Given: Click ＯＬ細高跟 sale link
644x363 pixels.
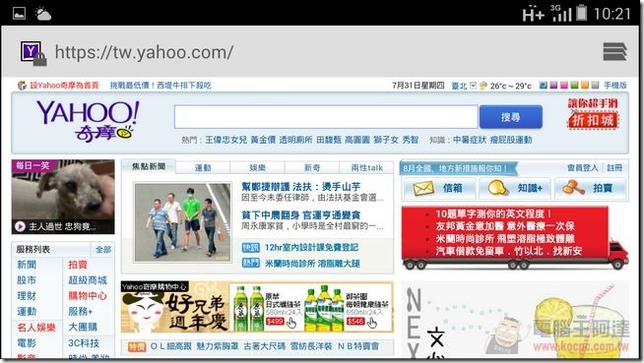Looking at the screenshot, I should (x=170, y=346).
